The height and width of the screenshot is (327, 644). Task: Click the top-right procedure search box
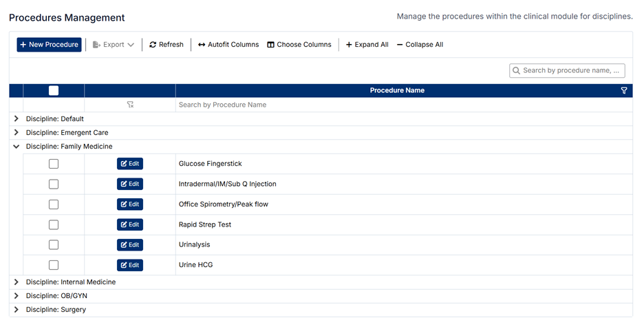571,70
